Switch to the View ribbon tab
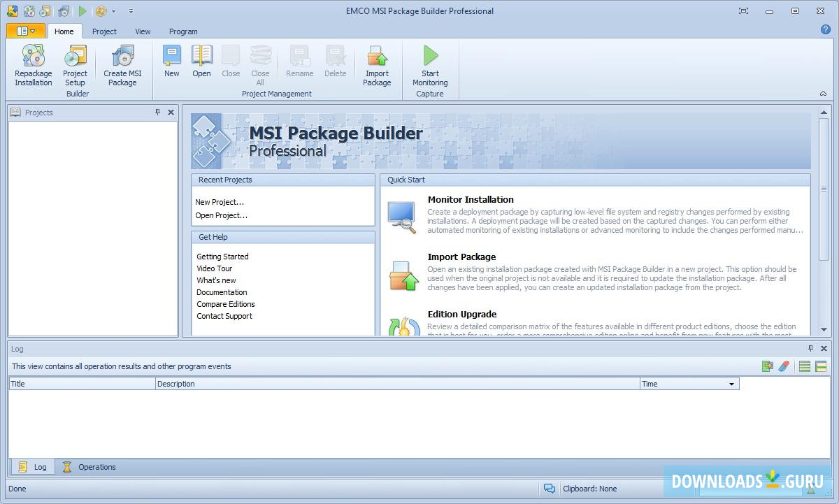The width and height of the screenshot is (839, 504). tap(143, 31)
